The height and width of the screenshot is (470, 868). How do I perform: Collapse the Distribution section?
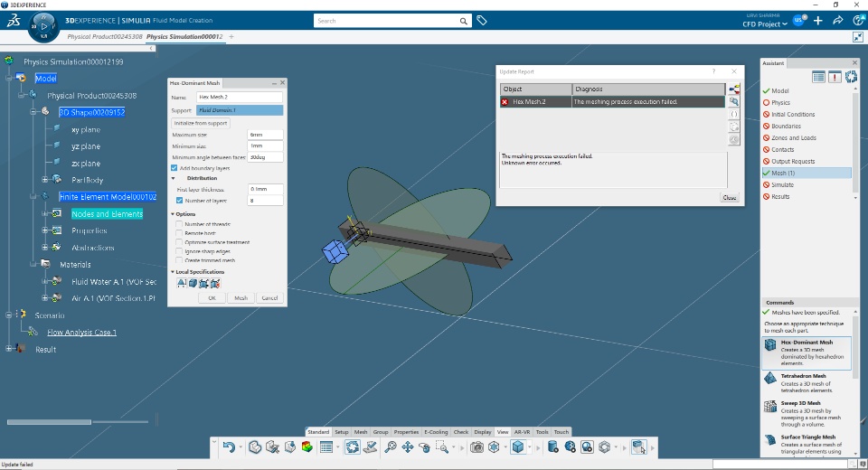coord(174,178)
